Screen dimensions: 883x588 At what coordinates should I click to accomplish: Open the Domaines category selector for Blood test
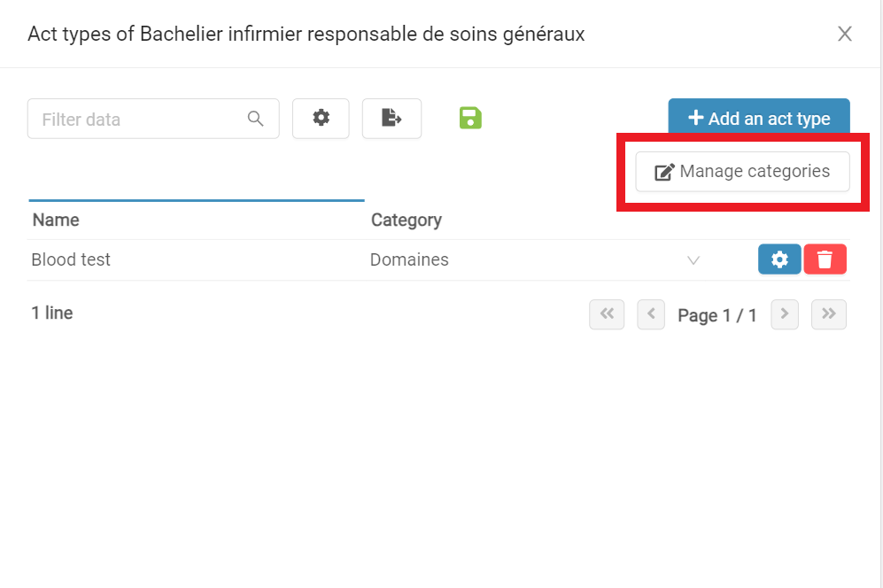pos(535,259)
